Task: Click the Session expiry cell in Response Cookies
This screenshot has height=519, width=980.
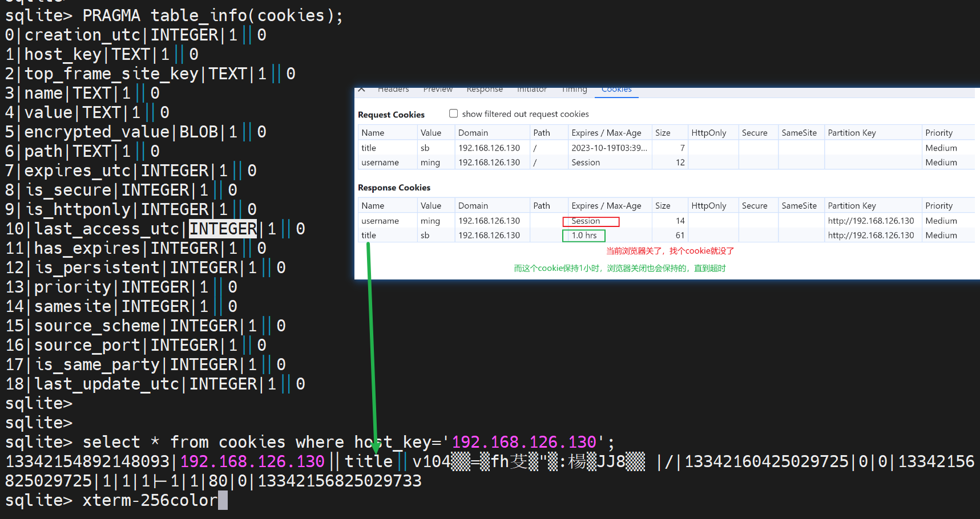Action: tap(590, 221)
